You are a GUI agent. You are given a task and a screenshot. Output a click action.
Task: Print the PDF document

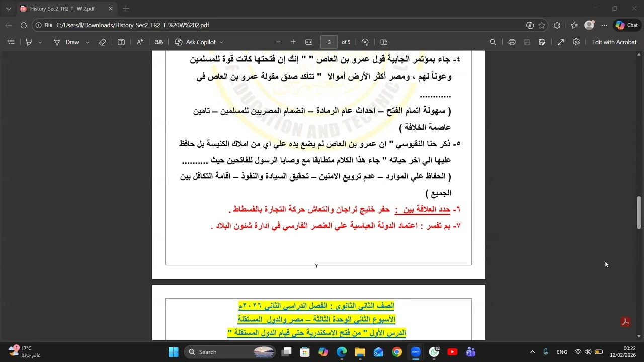[512, 42]
